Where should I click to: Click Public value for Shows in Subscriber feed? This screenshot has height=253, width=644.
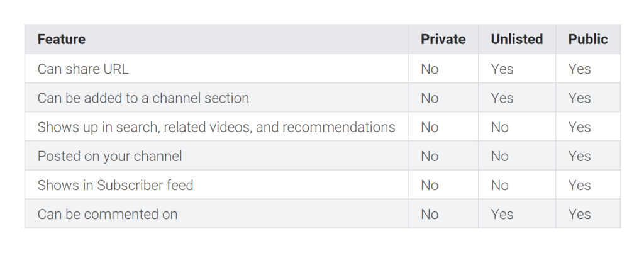pyautogui.click(x=579, y=185)
